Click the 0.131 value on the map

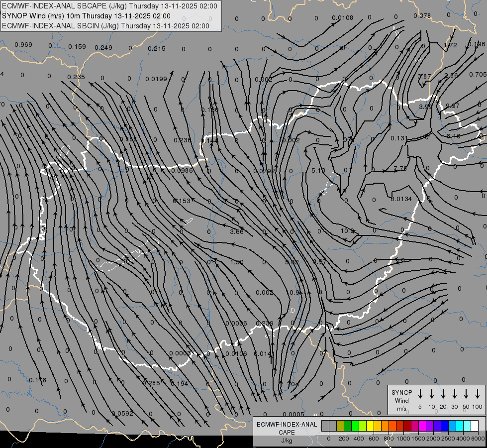pos(399,138)
